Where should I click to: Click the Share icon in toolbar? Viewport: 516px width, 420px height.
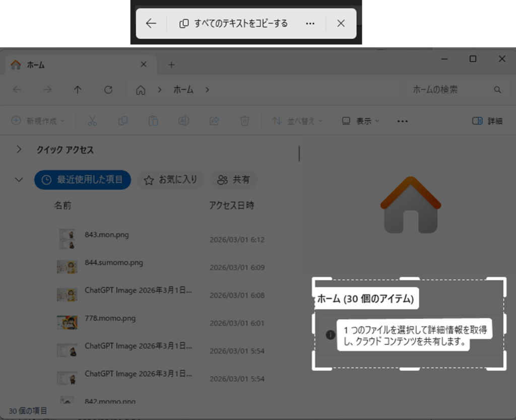pyautogui.click(x=214, y=121)
